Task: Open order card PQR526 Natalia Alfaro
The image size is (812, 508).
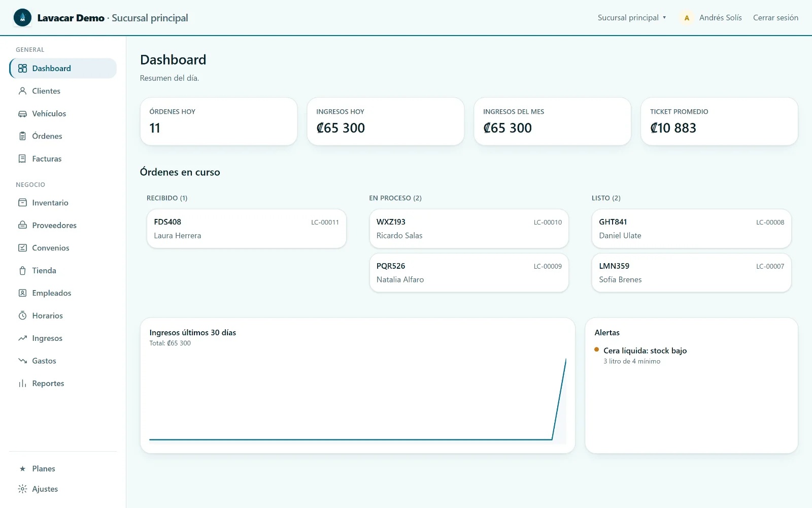Action: click(469, 273)
